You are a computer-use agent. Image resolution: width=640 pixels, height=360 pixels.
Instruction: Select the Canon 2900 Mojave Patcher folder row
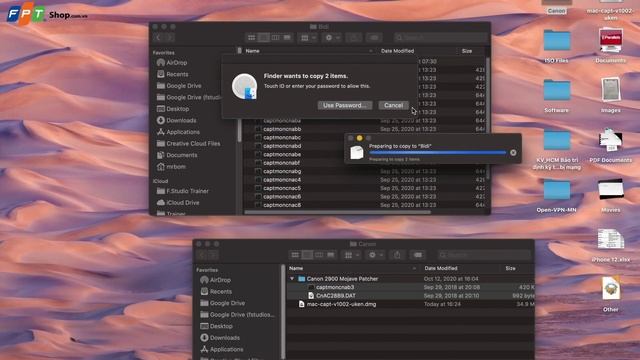410,279
